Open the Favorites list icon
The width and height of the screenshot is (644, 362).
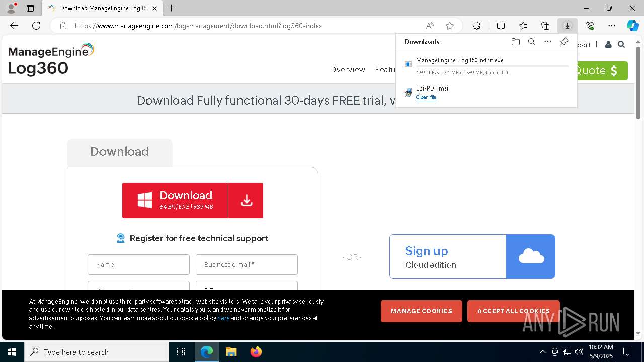point(523,26)
